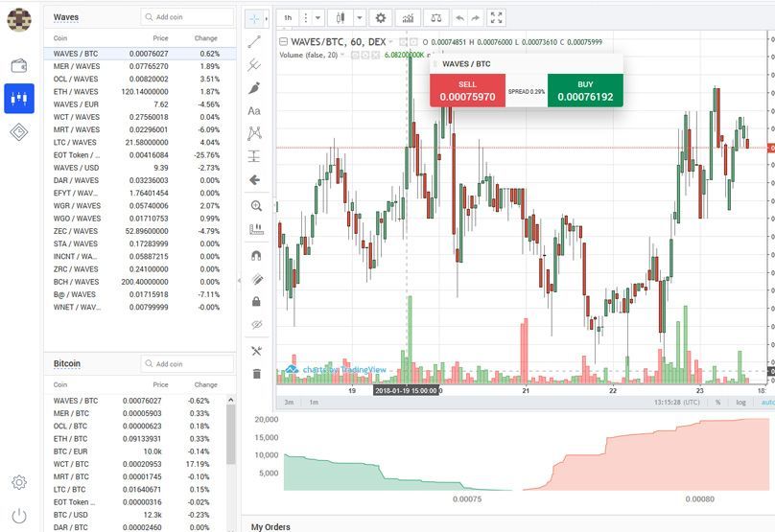This screenshot has height=532, width=775.
Task: Click the power logout icon
Action: 19,516
